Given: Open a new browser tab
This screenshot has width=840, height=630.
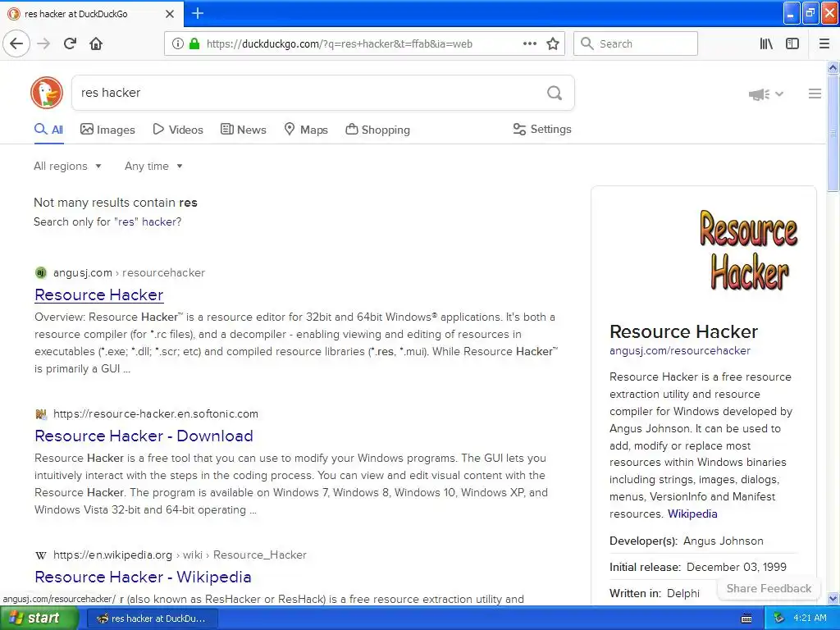Looking at the screenshot, I should click(x=198, y=13).
